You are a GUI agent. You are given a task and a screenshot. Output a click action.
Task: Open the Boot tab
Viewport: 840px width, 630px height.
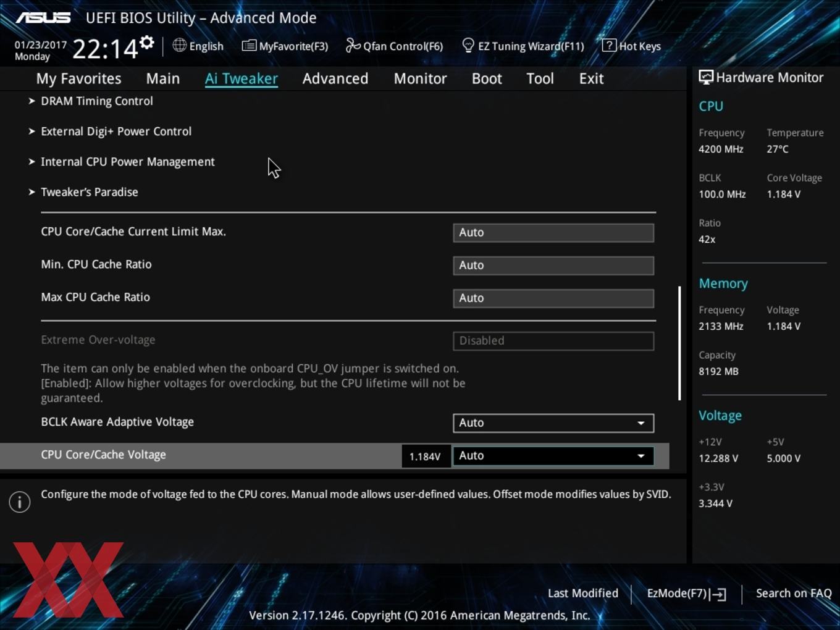coord(487,78)
